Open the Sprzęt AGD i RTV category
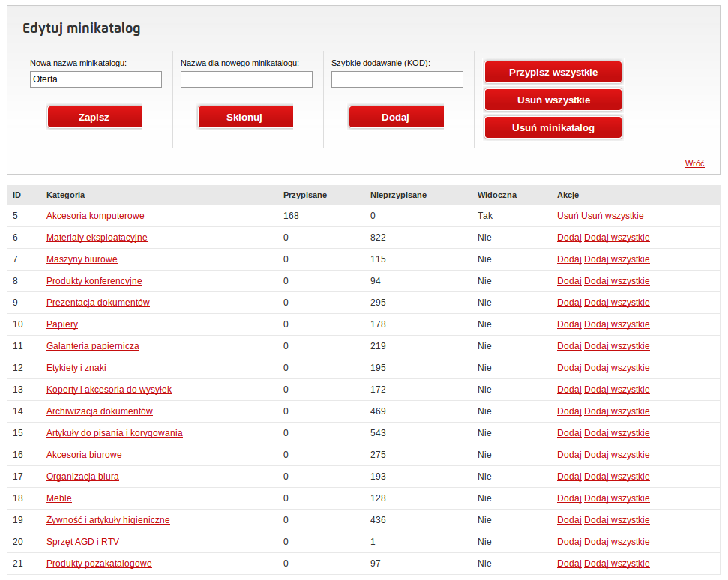This screenshot has width=728, height=580. pyautogui.click(x=82, y=542)
